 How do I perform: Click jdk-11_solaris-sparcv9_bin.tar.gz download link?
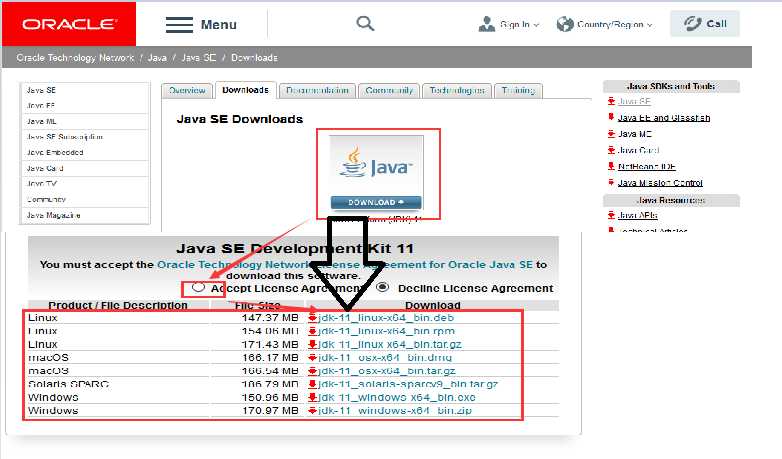click(x=408, y=384)
